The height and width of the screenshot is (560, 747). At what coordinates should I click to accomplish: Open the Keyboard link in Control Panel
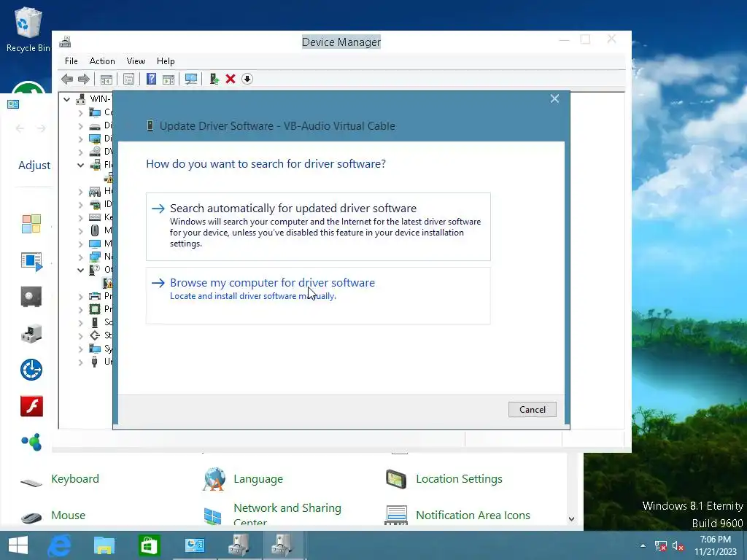pyautogui.click(x=75, y=478)
